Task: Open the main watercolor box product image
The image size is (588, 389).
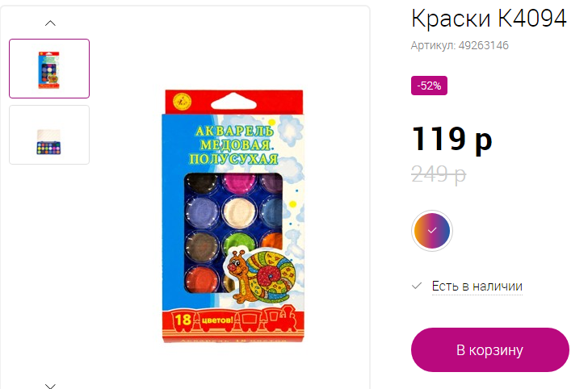Action: coord(233,216)
